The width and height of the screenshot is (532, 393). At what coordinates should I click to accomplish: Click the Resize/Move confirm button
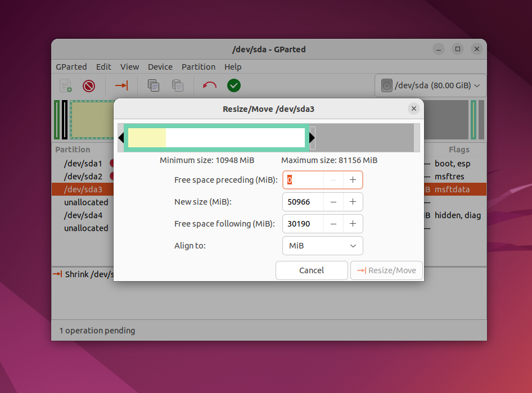click(x=386, y=270)
